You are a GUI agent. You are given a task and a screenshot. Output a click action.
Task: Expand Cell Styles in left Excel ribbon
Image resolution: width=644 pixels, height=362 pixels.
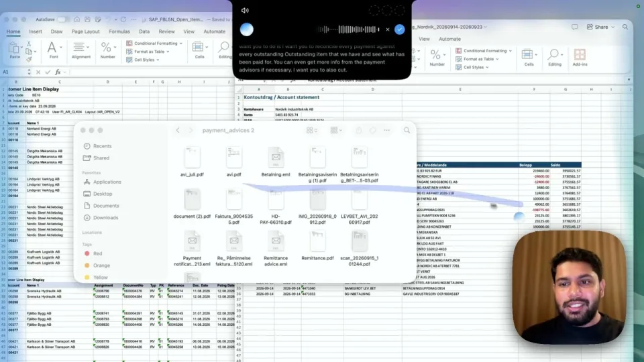[x=143, y=60]
